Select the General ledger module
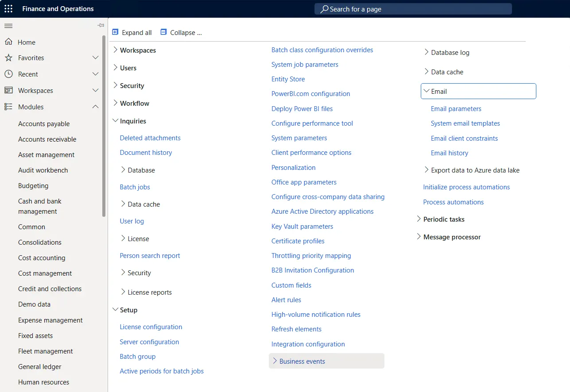Screen dimensions: 570x392 40,366
